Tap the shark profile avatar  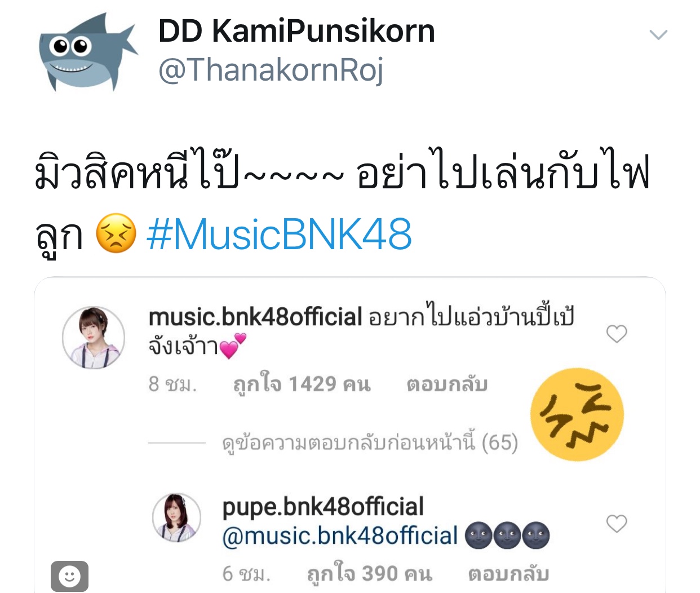(88, 52)
